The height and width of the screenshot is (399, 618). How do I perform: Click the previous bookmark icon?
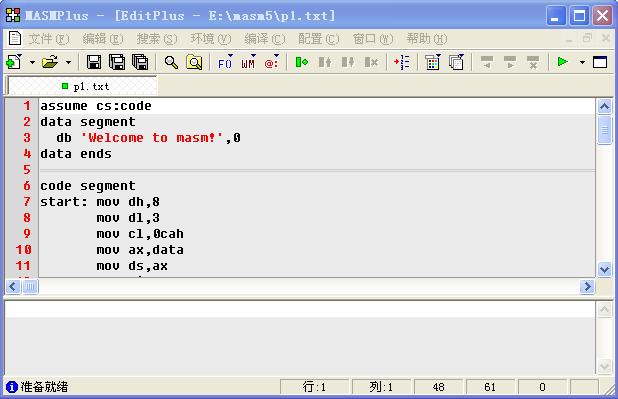click(348, 62)
